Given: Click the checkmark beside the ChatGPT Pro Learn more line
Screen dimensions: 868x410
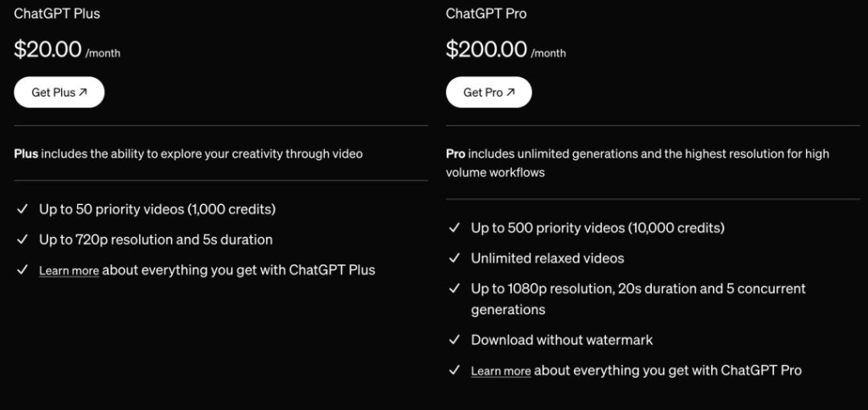Looking at the screenshot, I should click(x=453, y=370).
